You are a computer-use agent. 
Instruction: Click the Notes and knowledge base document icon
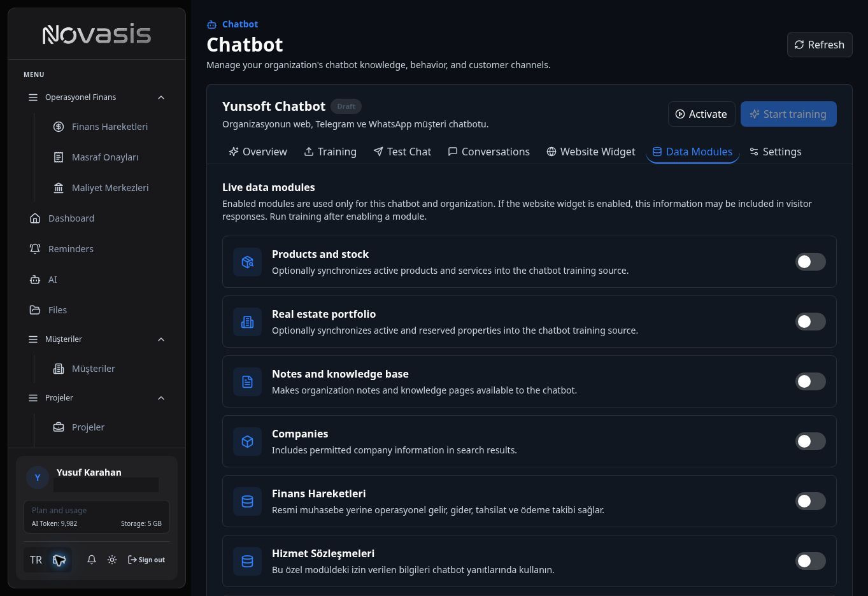248,381
